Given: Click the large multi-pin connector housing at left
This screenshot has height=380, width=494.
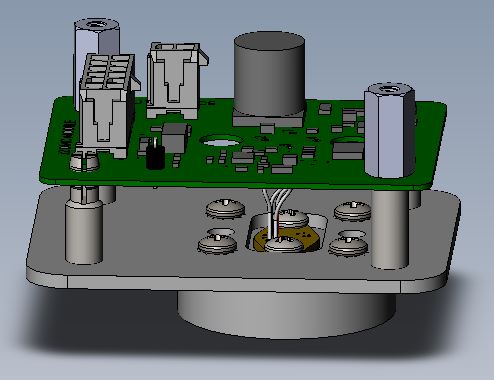Looking at the screenshot, I should [x=106, y=106].
